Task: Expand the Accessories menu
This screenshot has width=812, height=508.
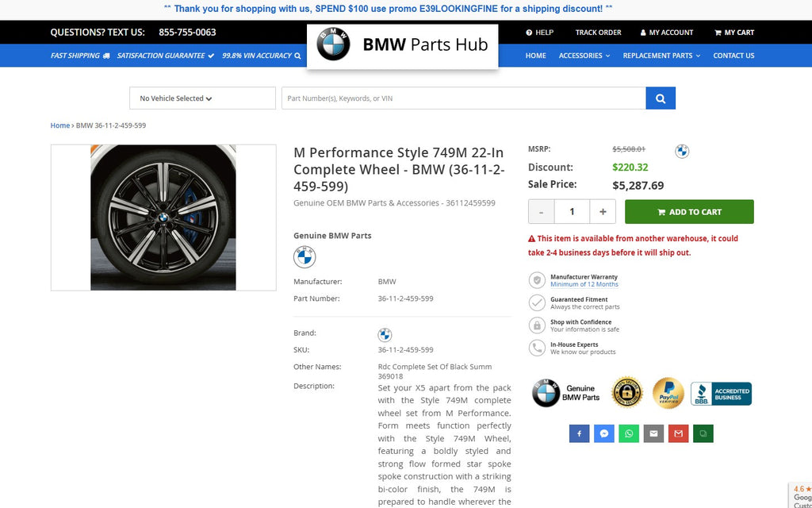Action: click(x=584, y=56)
